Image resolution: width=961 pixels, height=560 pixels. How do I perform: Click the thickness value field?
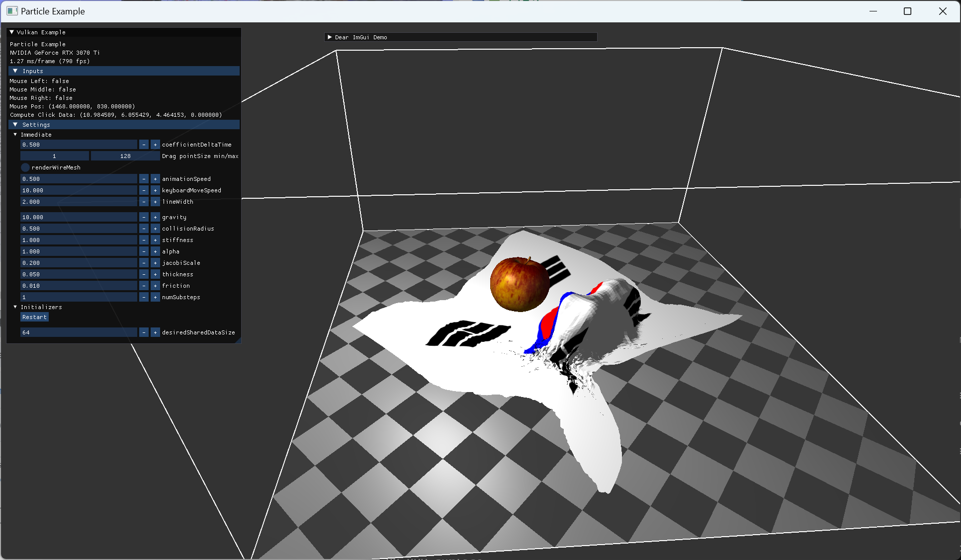tap(79, 274)
